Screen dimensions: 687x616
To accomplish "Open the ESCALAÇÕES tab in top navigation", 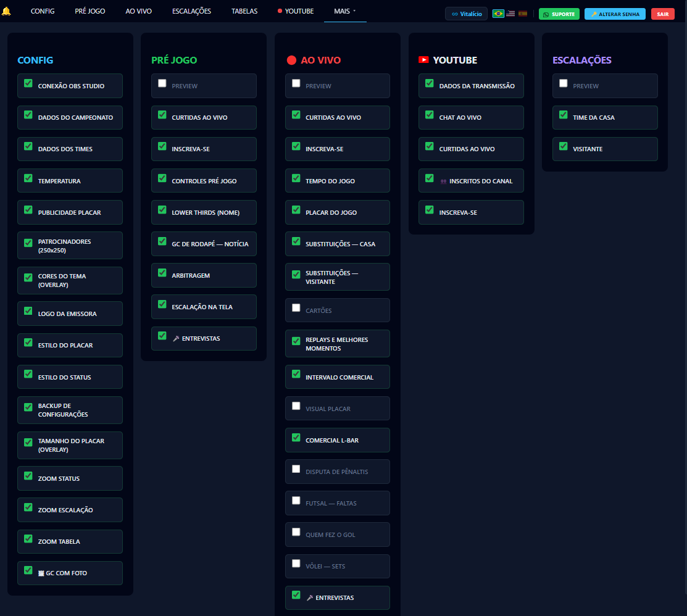I will tap(191, 11).
